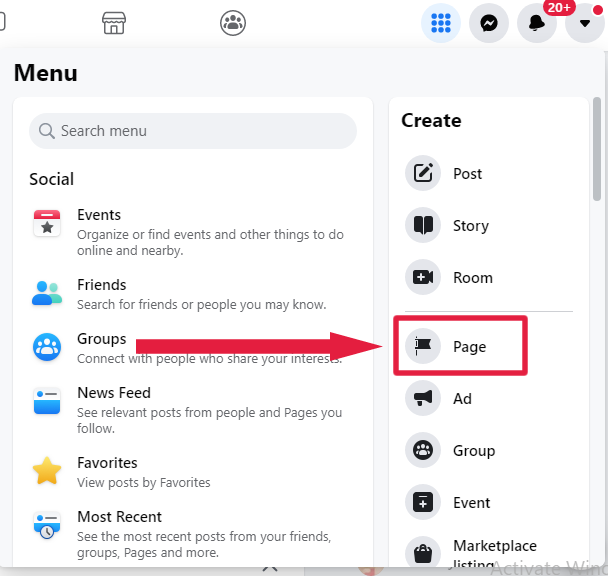Click the Friends icon

(x=47, y=293)
